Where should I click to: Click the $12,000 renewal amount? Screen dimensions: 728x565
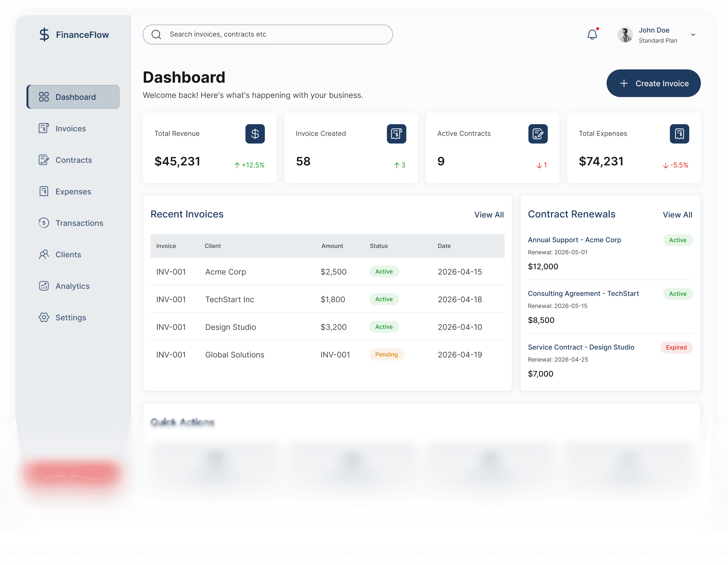543,267
